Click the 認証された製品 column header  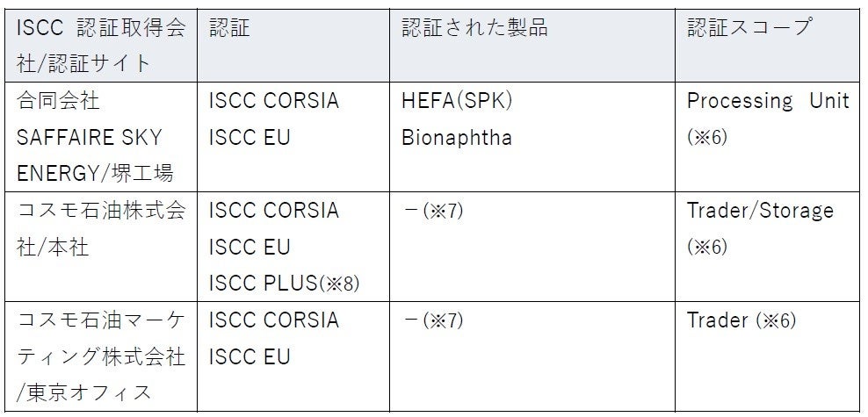475,28
